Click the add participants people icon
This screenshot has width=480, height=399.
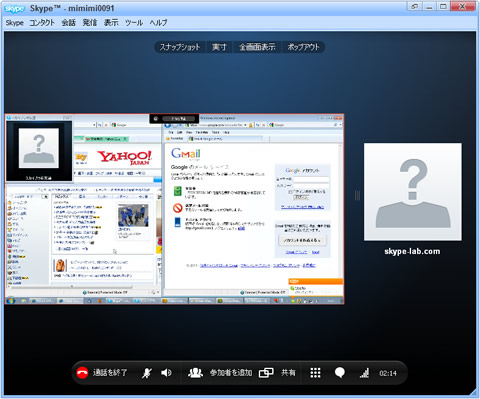[x=195, y=373]
